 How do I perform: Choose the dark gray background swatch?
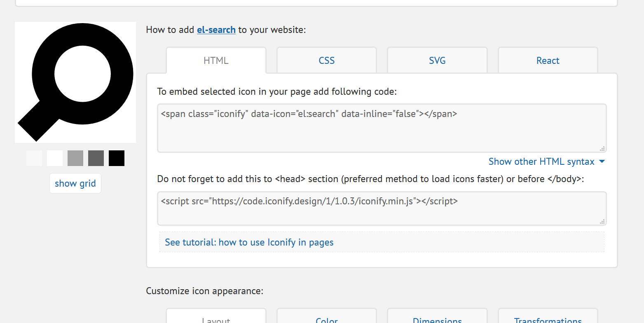click(96, 158)
